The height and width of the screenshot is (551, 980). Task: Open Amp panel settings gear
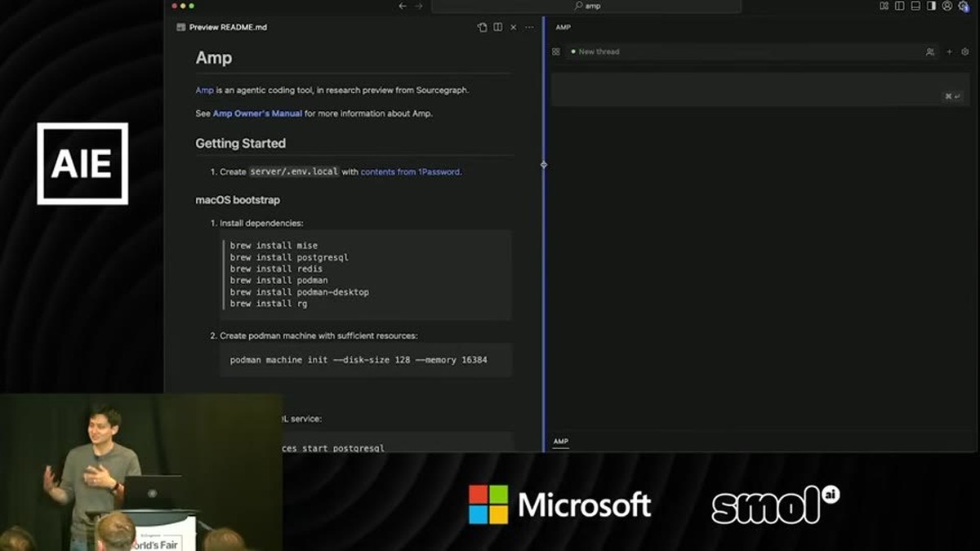pyautogui.click(x=964, y=51)
